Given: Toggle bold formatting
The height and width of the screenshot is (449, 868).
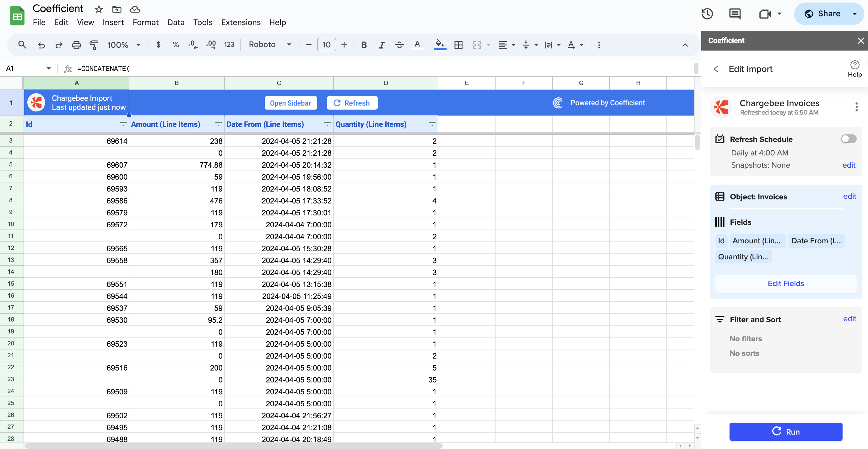Looking at the screenshot, I should coord(364,45).
